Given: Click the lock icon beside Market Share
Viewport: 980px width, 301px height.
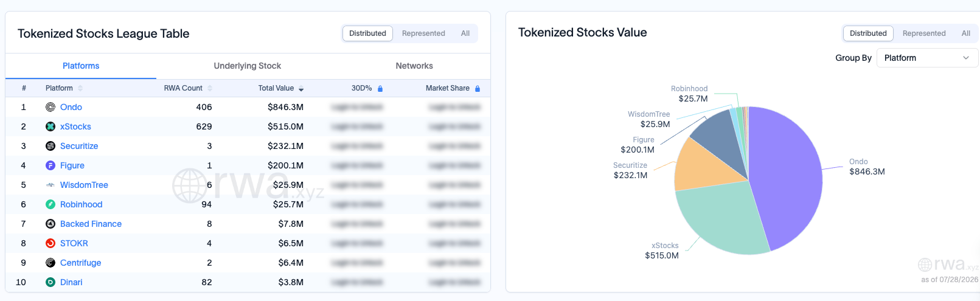Looking at the screenshot, I should [478, 88].
